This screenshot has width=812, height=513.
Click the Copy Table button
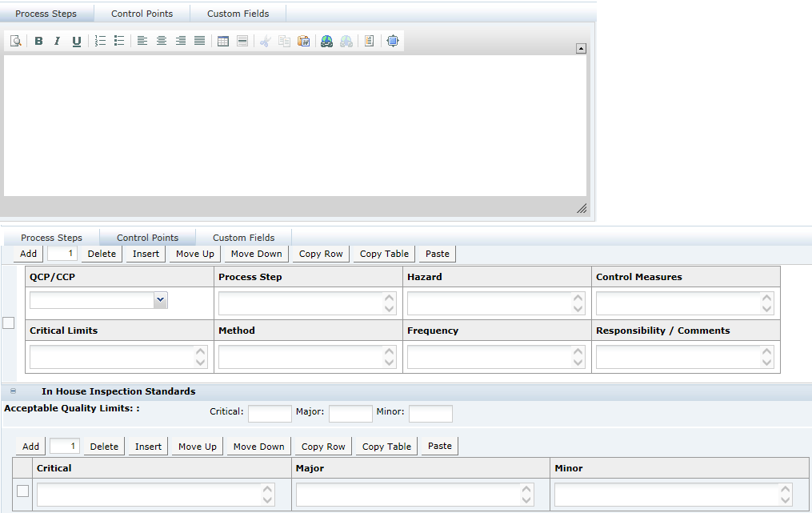click(x=383, y=254)
